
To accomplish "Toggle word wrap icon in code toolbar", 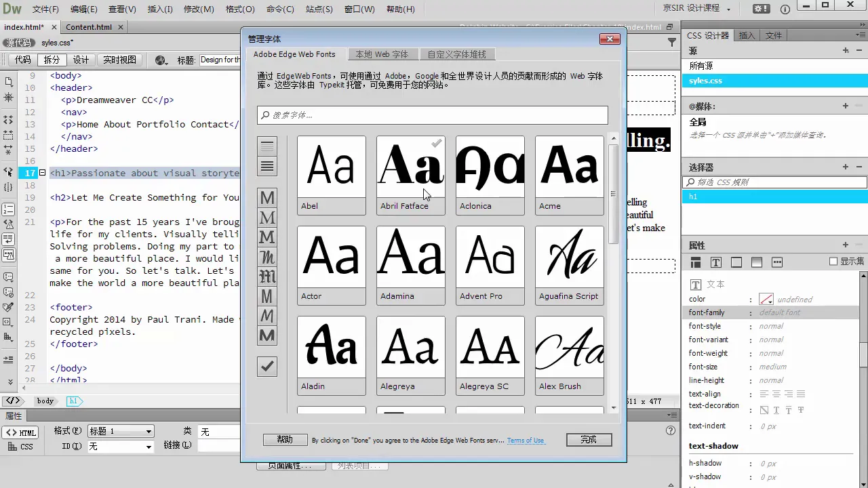I will pos(8,239).
